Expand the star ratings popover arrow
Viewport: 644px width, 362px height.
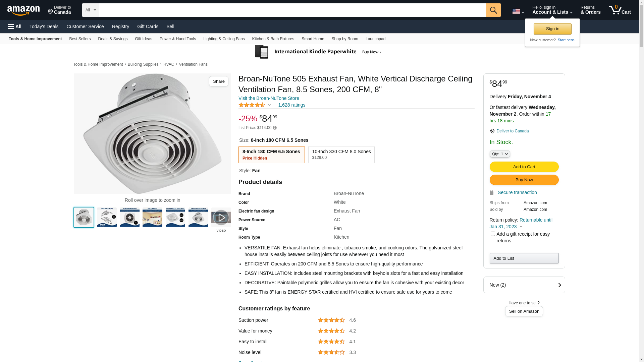click(x=269, y=105)
